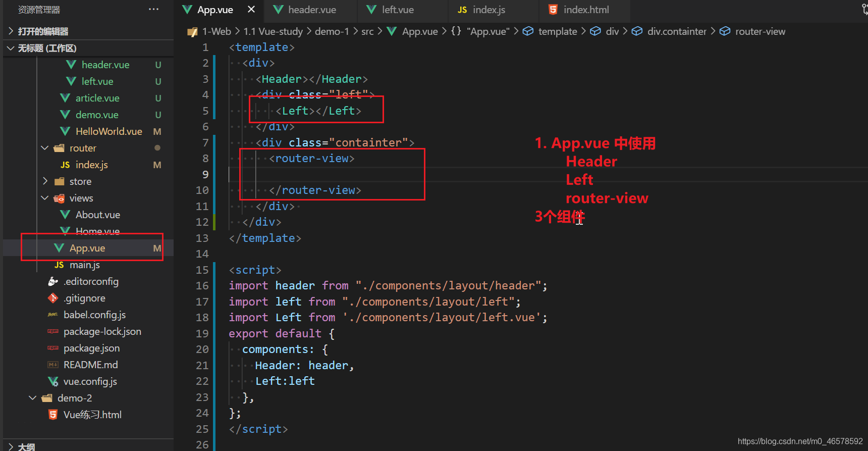
Task: Click the npm icon beside package.json
Action: (53, 348)
